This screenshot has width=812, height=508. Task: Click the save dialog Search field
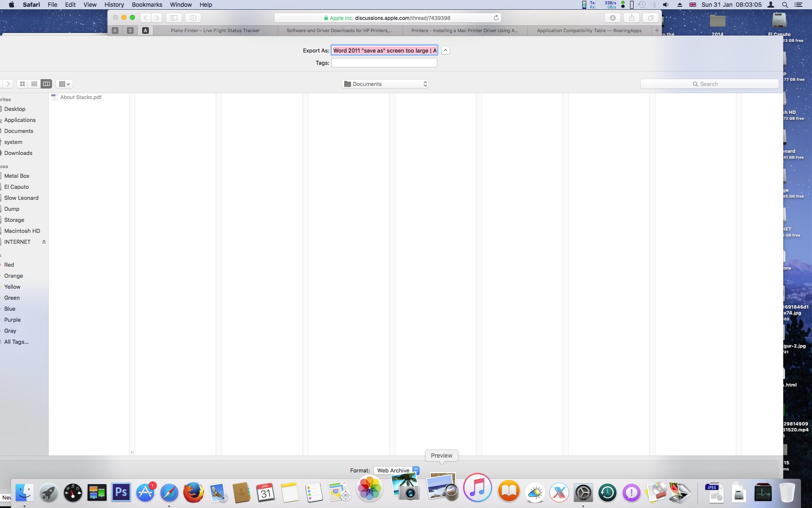tap(709, 84)
